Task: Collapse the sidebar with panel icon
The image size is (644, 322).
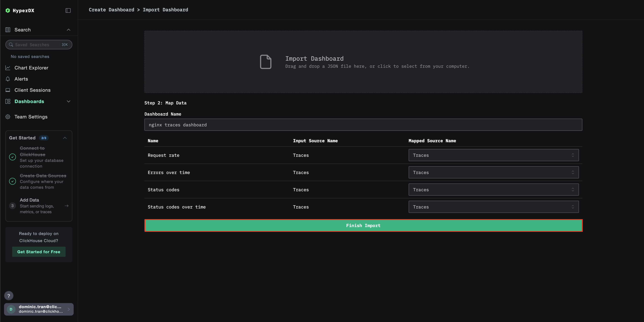Action: 68,10
